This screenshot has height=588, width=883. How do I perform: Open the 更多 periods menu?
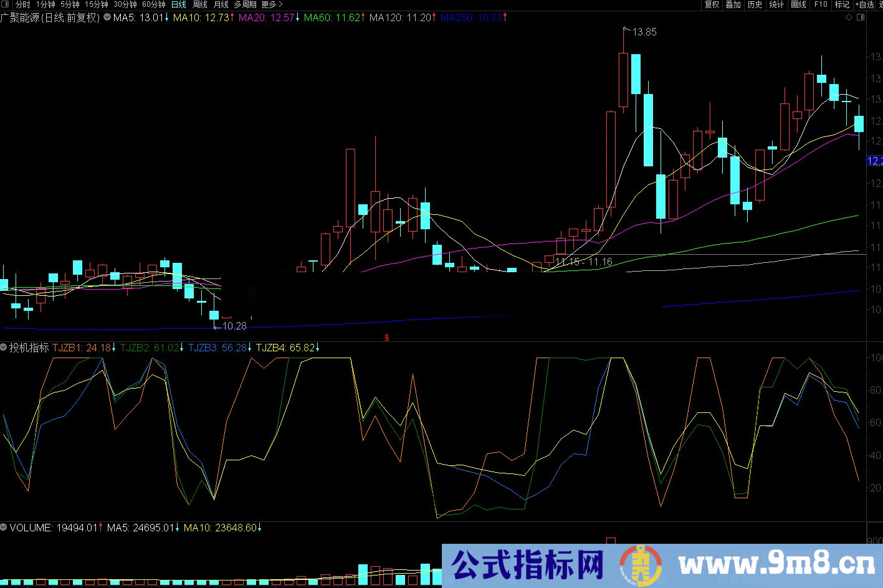272,4
